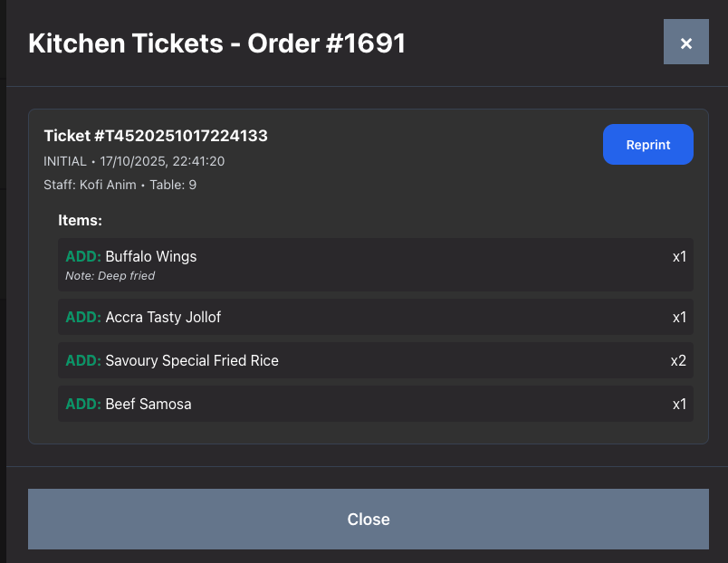Click the Kitchen Tickets - Order #1691 title
Screen dimensions: 728x563
pos(216,43)
